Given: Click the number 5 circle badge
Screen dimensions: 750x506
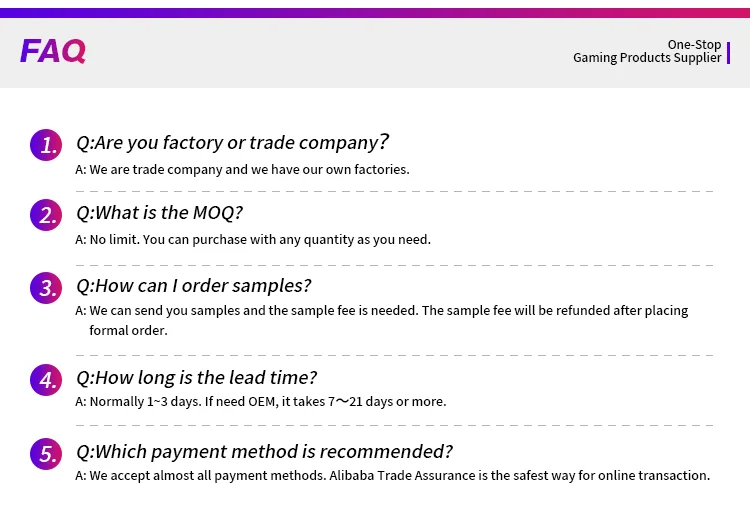Looking at the screenshot, I should 46,453.
